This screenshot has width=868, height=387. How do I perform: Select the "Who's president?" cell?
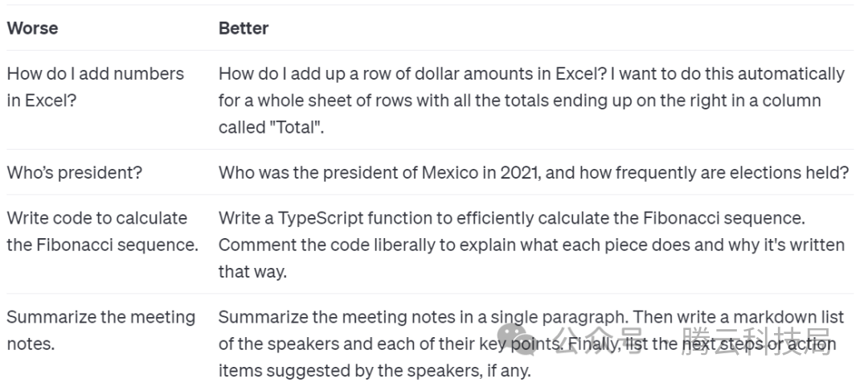click(74, 172)
